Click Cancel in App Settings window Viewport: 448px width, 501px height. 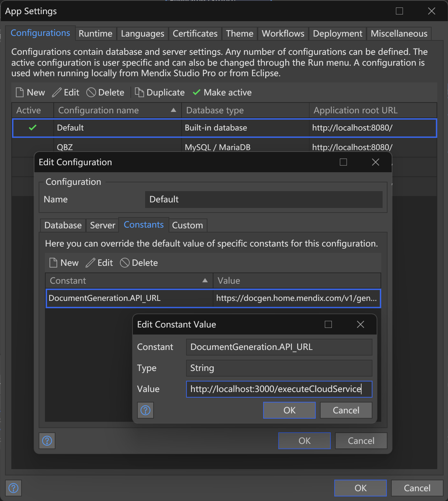pos(417,488)
